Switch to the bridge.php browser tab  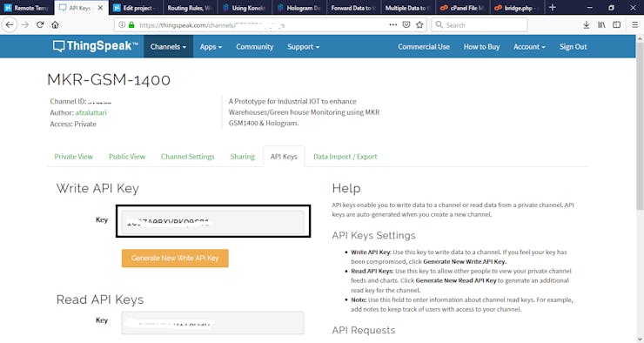[516, 8]
